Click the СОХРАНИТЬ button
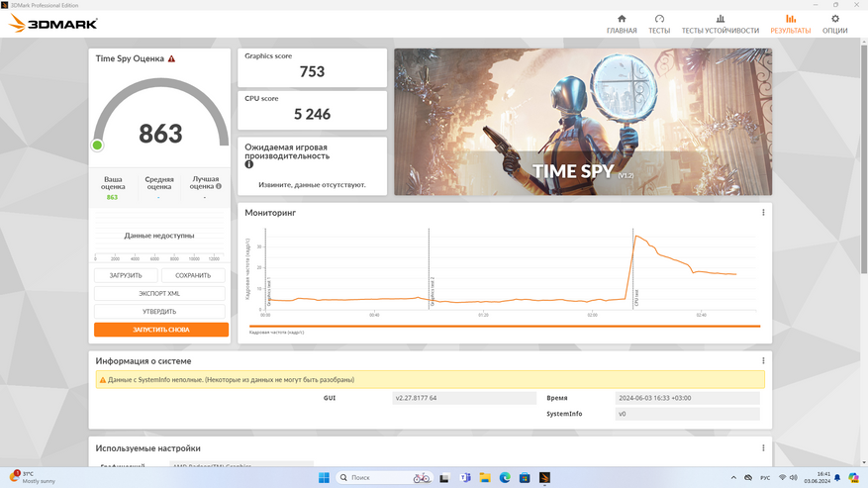The width and height of the screenshot is (868, 488). pos(193,275)
